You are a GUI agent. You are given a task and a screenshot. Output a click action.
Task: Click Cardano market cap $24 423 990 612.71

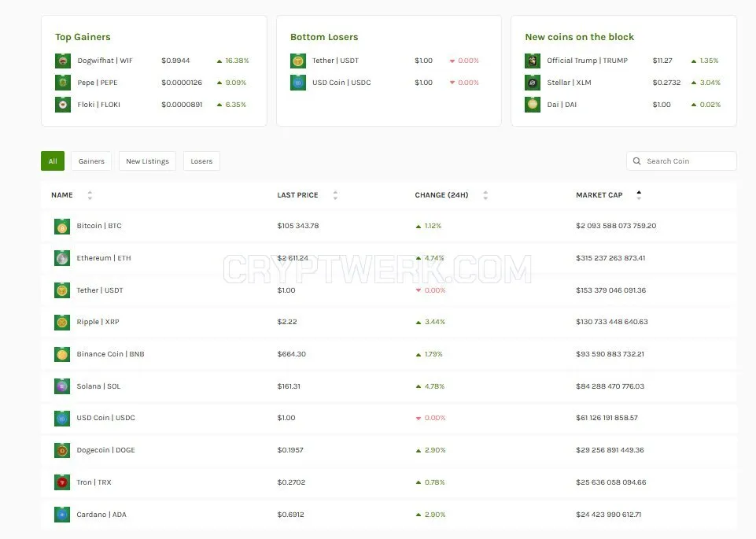(608, 515)
